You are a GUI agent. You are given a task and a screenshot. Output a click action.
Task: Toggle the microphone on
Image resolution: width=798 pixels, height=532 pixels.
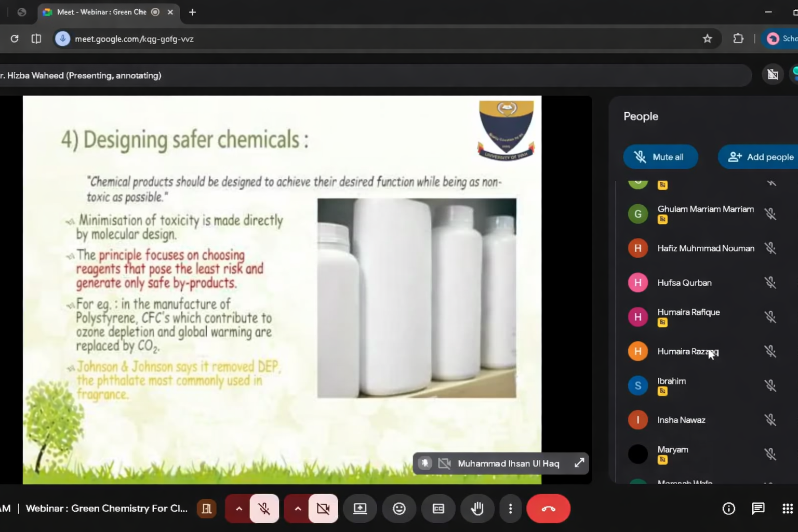click(264, 509)
